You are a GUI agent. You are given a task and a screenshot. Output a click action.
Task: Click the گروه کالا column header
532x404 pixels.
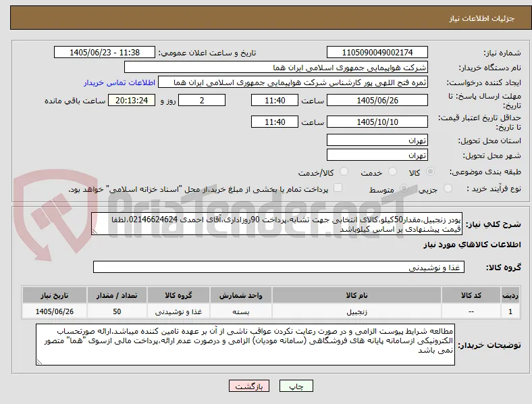[178, 295]
